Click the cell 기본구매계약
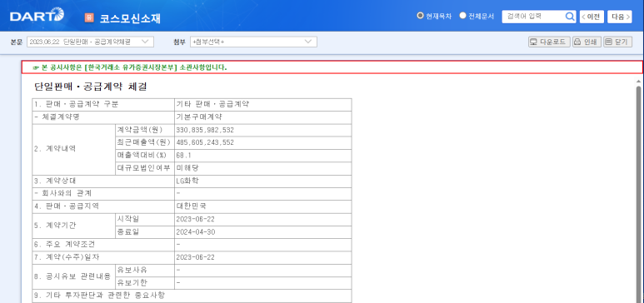Viewport: 644px width, 303px height. click(x=199, y=117)
